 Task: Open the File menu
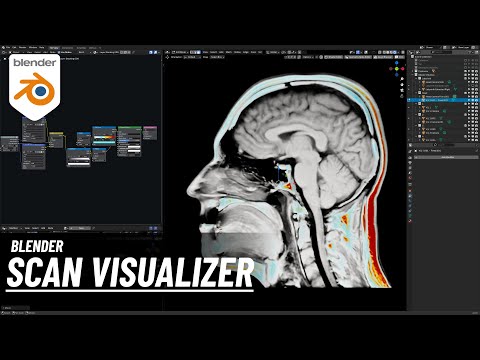[8, 48]
